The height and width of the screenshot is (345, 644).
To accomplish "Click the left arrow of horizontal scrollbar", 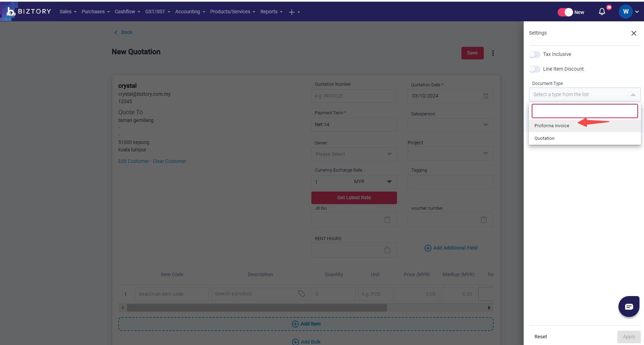I will [x=122, y=308].
